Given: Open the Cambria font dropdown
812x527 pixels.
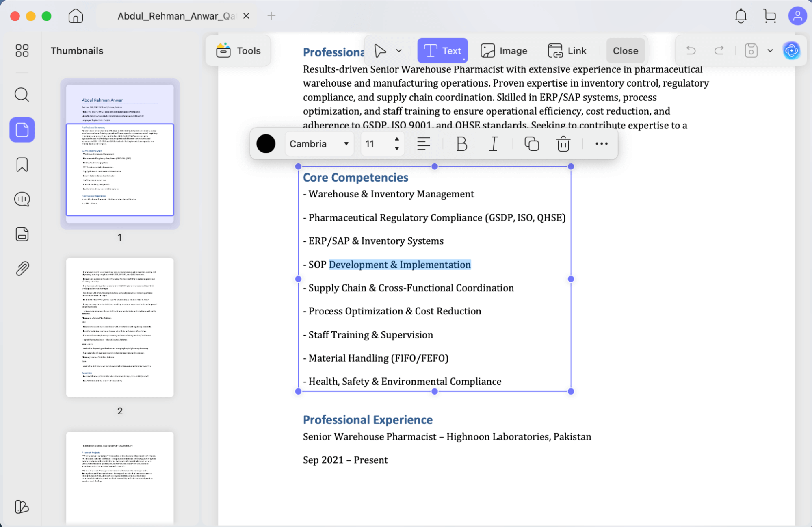Looking at the screenshot, I should click(x=319, y=144).
